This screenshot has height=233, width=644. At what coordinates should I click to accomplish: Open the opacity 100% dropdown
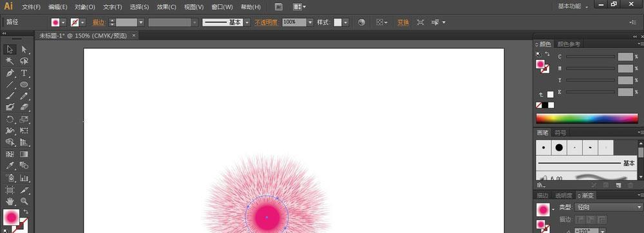pyautogui.click(x=310, y=23)
